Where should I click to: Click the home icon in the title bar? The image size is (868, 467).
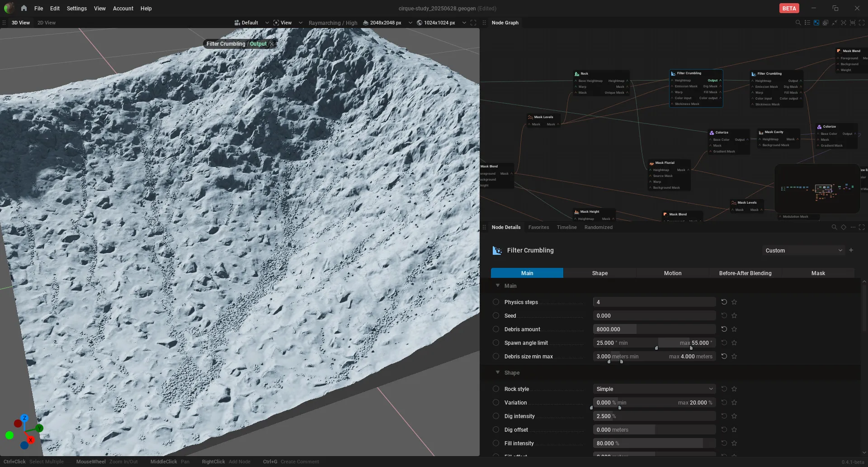point(24,8)
